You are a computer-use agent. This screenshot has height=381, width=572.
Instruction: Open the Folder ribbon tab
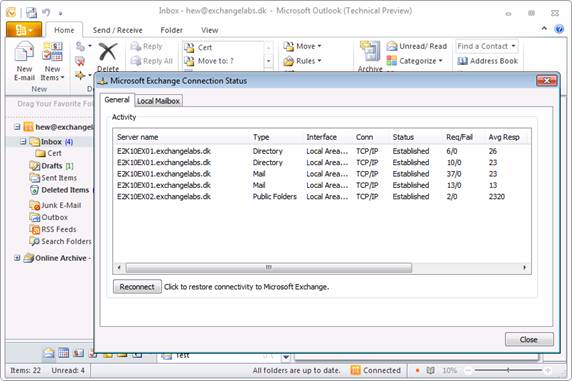[x=171, y=30]
